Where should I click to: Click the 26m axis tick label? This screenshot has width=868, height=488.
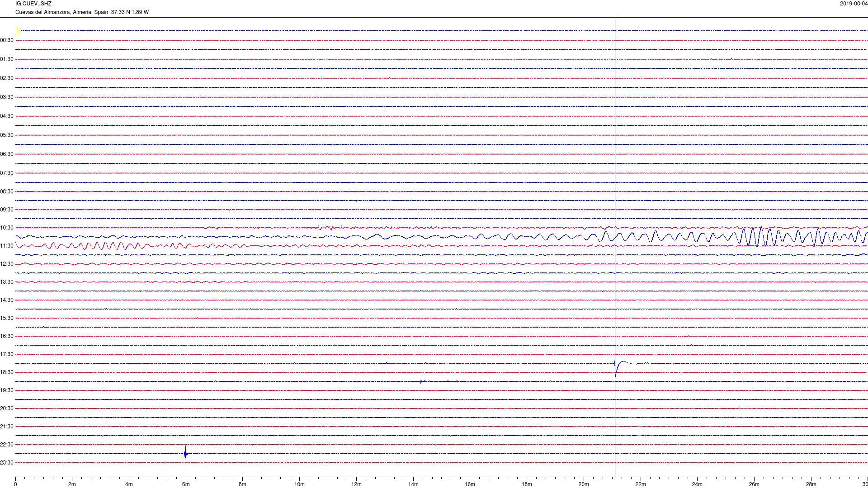754,484
